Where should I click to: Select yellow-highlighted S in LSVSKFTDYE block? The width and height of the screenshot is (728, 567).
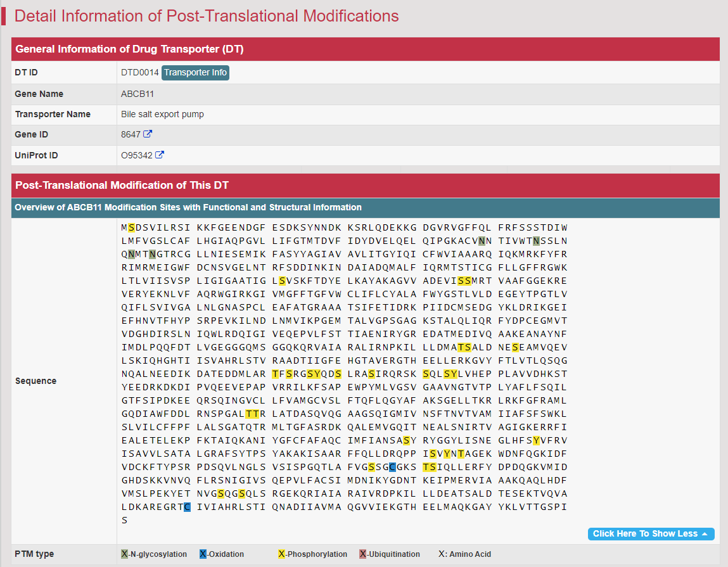(x=283, y=281)
